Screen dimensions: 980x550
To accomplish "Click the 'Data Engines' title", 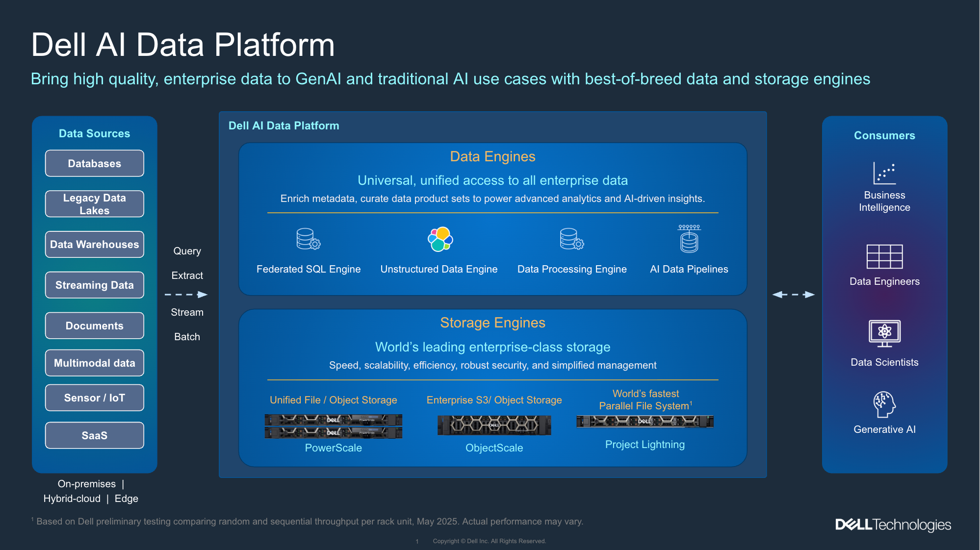I will click(492, 156).
